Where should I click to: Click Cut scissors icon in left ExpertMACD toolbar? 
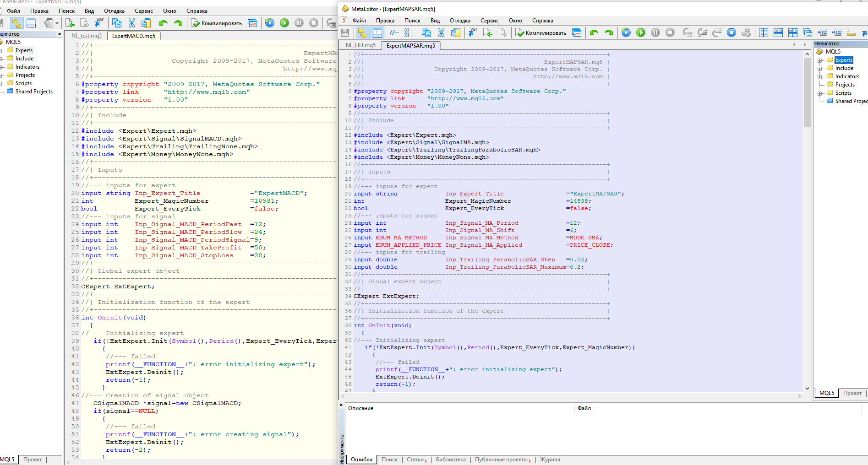(131, 23)
